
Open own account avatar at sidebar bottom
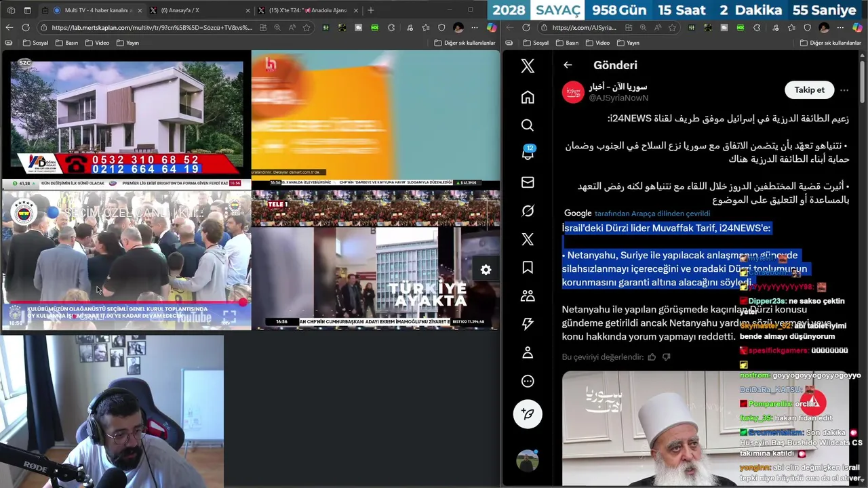click(528, 460)
